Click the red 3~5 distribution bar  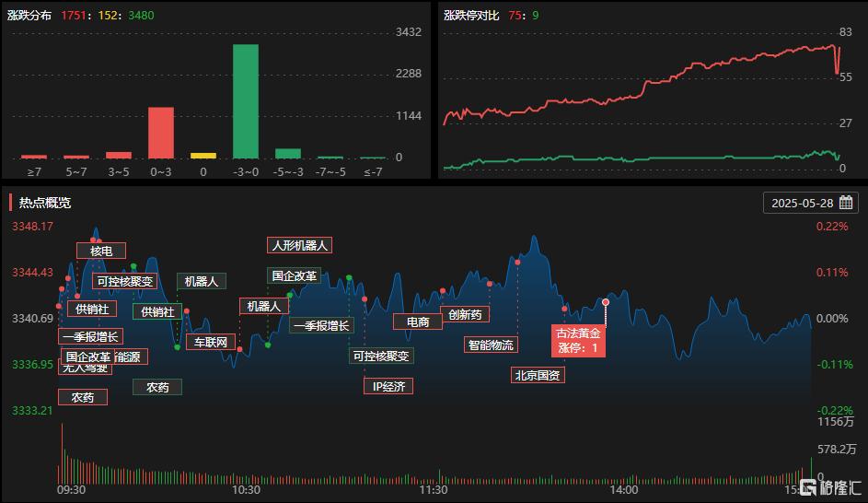point(119,155)
